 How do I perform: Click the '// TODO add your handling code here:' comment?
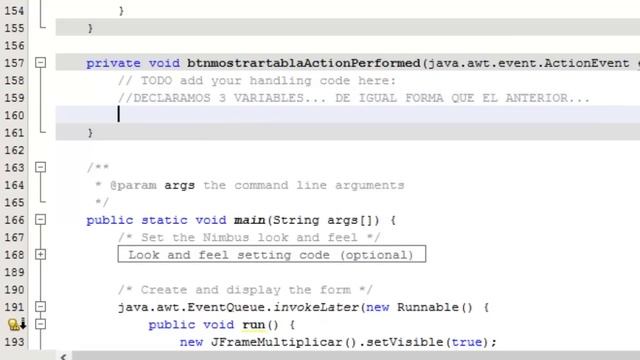[x=257, y=81]
